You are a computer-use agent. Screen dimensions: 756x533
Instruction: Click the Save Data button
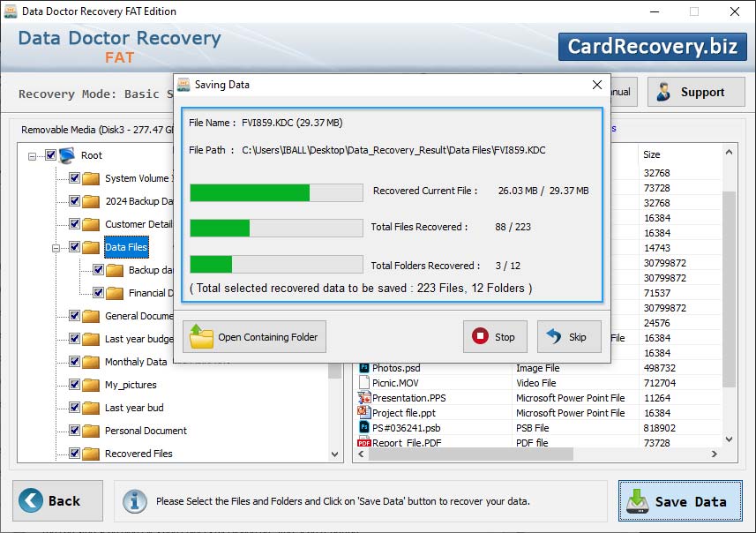point(680,500)
